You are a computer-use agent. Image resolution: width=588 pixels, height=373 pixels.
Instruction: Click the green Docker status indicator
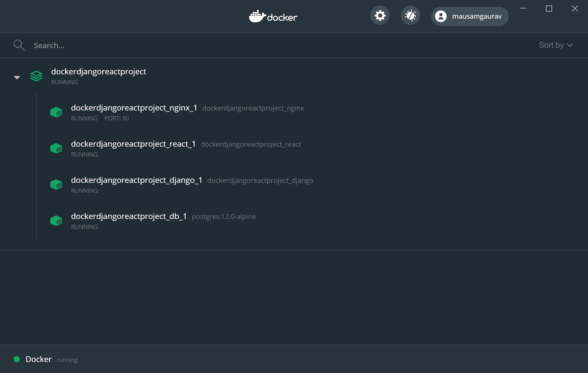click(17, 359)
